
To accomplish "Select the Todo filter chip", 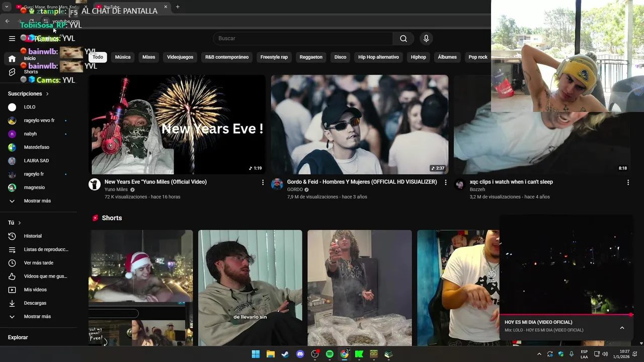I will point(98,57).
